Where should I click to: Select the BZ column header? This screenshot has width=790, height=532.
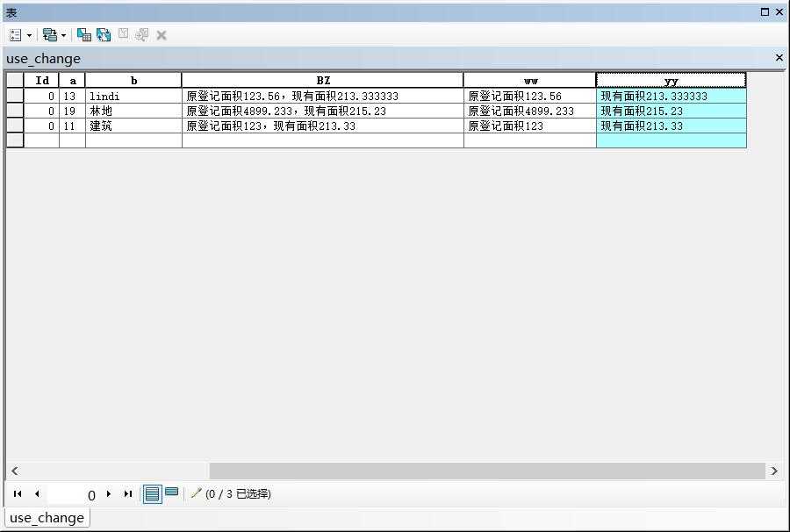click(x=323, y=80)
